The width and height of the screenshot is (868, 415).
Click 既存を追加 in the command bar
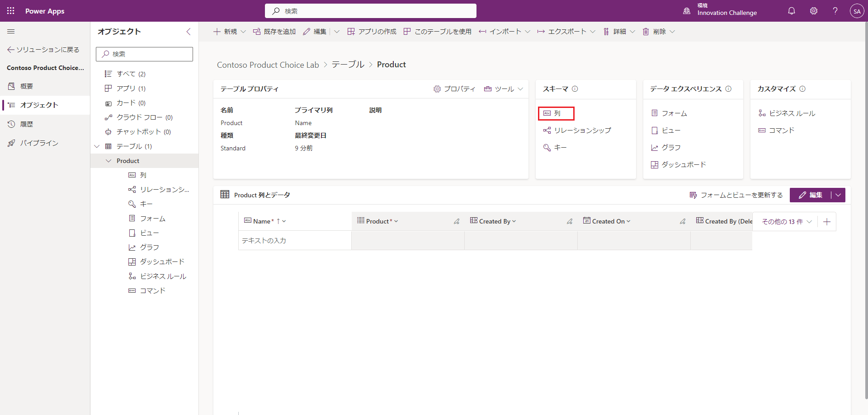pos(274,32)
